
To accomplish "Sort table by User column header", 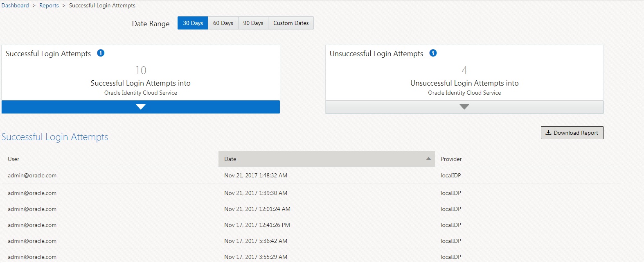I will [14, 159].
